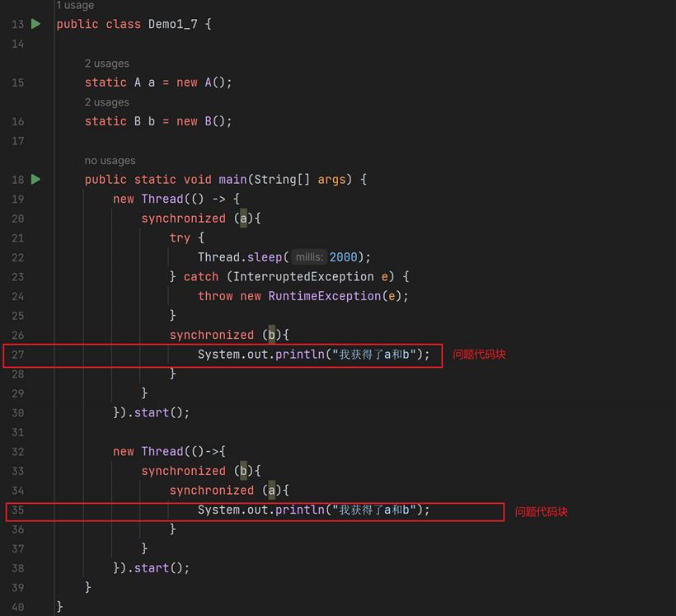
Task: Click 'String[]' parameter type in main
Action: click(282, 179)
